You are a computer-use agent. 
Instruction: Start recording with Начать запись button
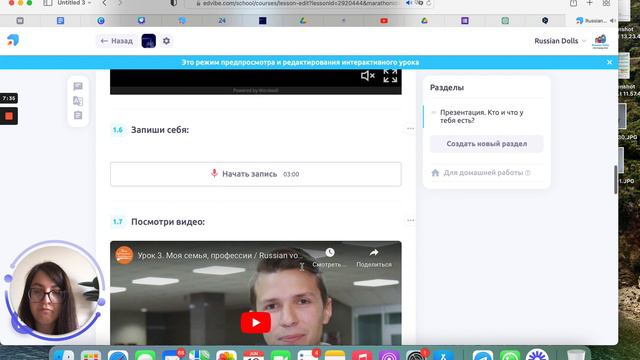[x=256, y=174]
